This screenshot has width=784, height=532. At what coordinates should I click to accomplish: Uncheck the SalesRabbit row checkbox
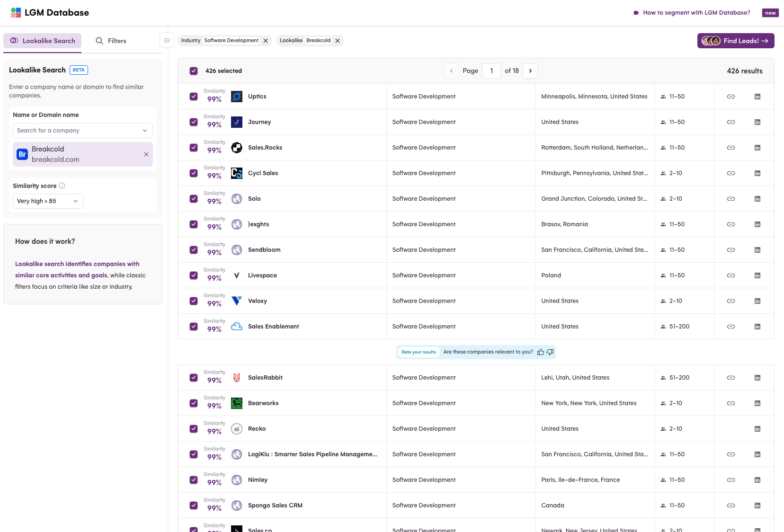pyautogui.click(x=194, y=378)
